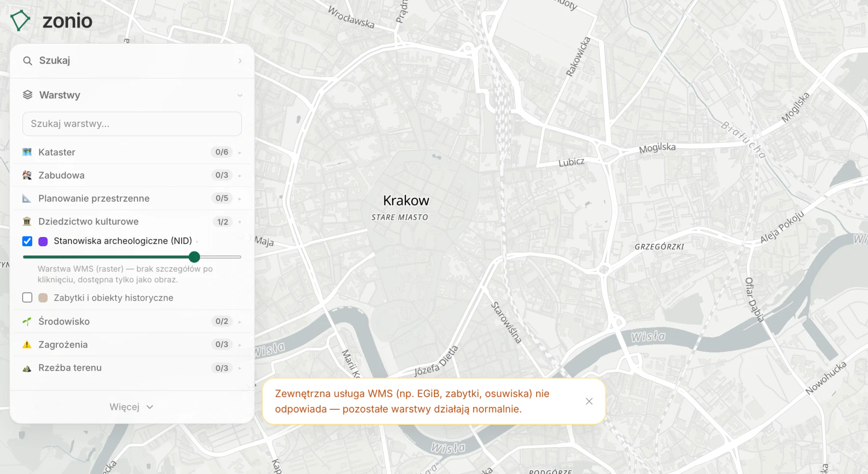The height and width of the screenshot is (474, 868).
Task: Uncheck Stanowiska archeologiczne (NID) layer
Action: point(27,241)
